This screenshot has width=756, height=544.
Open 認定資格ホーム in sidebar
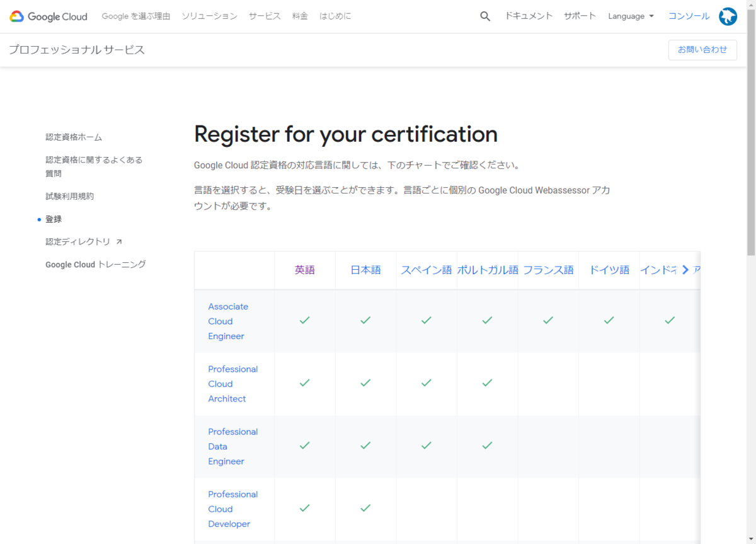(x=74, y=137)
